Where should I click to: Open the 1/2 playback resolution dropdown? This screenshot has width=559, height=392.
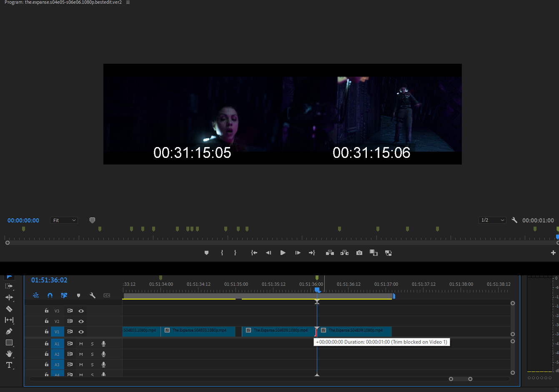pyautogui.click(x=492, y=220)
